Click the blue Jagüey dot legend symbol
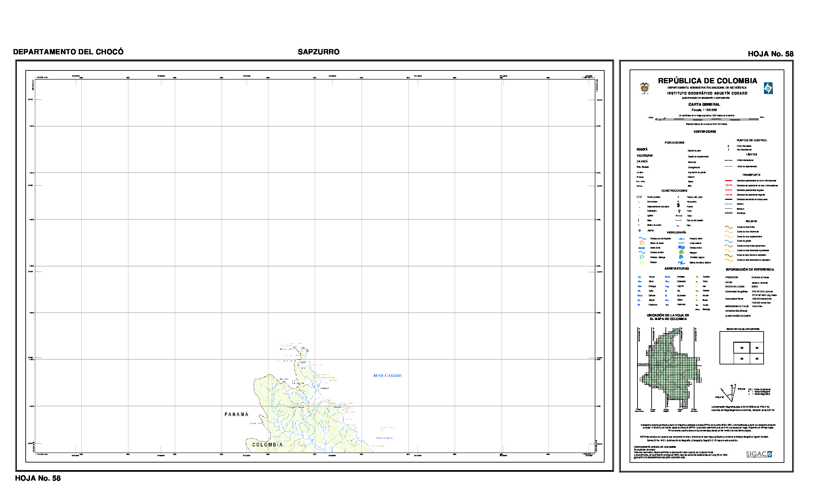840x504 pixels. 639,230
